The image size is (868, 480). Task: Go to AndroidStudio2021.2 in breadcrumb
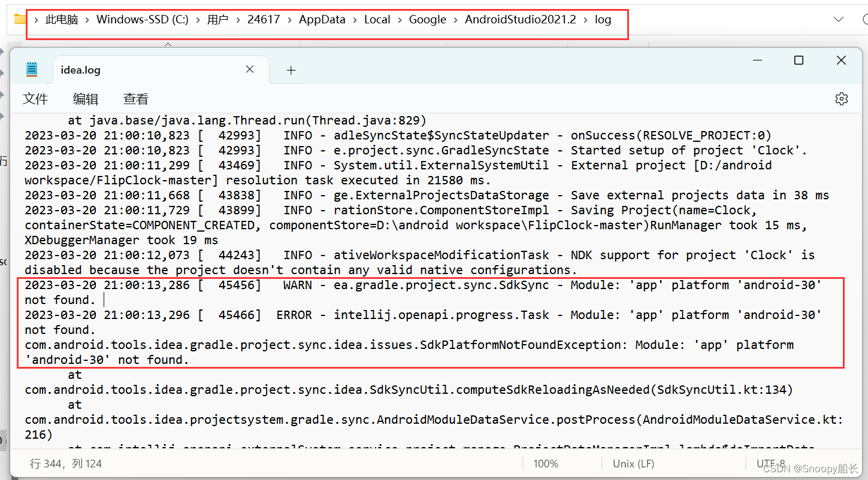[521, 19]
